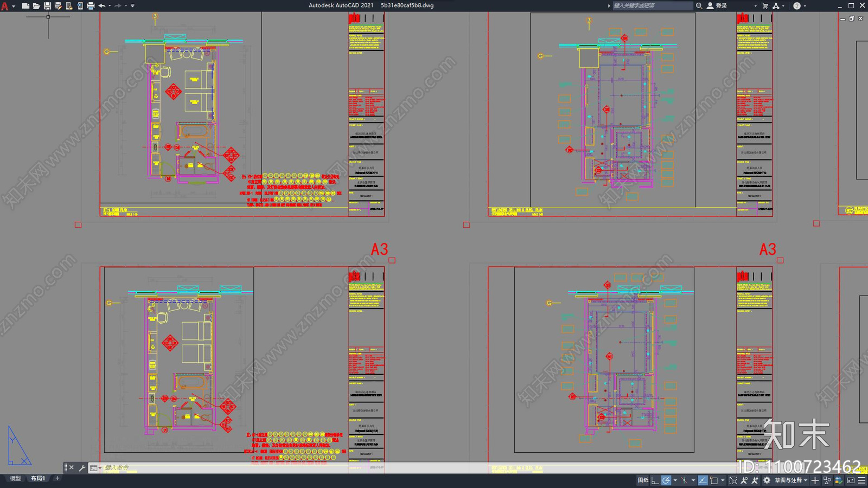This screenshot has height=488, width=868.
Task: Expand the Quick Access Toolbar customize arrow
Action: point(132,6)
